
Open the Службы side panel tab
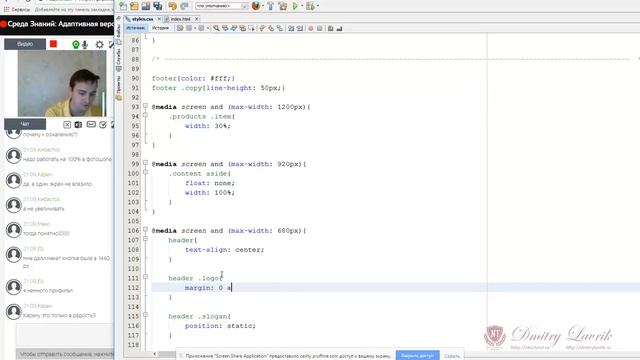click(118, 60)
